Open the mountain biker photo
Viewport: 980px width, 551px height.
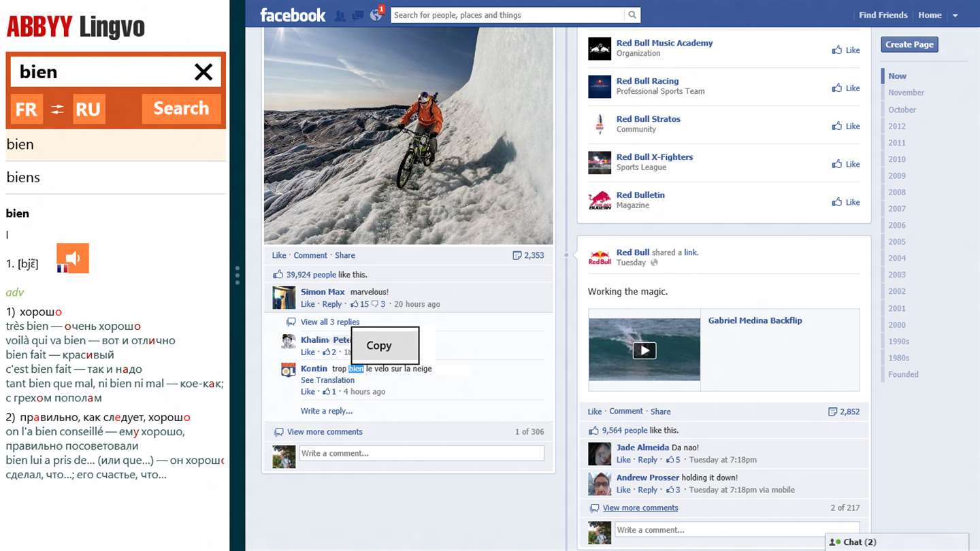point(408,135)
